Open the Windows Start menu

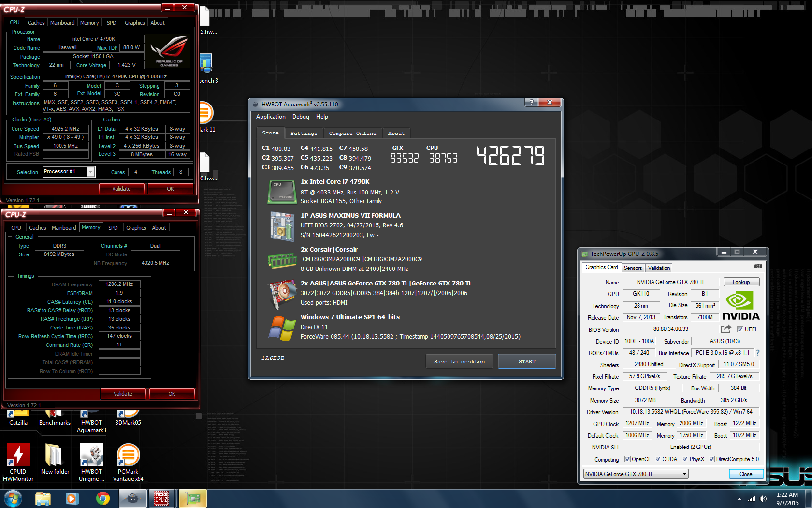tap(13, 498)
